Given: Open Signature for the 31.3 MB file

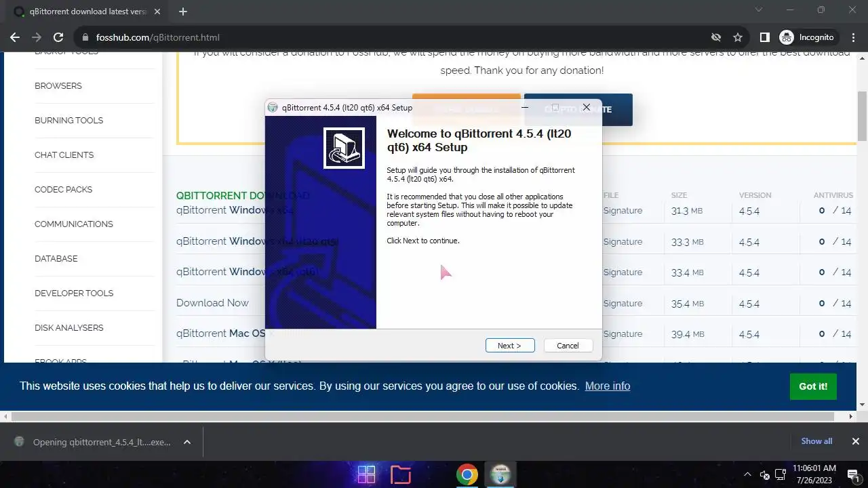Looking at the screenshot, I should click(623, 211).
